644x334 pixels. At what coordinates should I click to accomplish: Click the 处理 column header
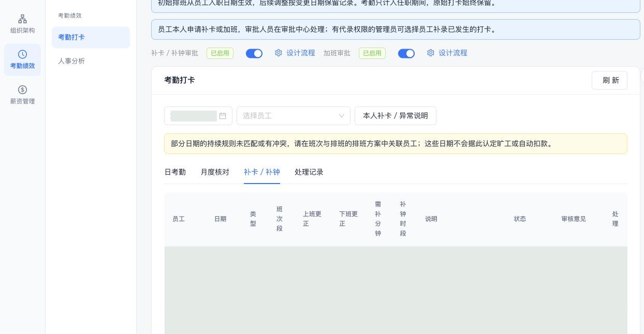(x=615, y=219)
